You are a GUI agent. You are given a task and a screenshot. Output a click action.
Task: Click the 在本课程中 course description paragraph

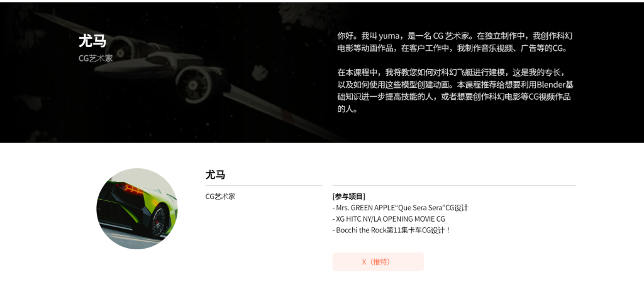pyautogui.click(x=455, y=91)
